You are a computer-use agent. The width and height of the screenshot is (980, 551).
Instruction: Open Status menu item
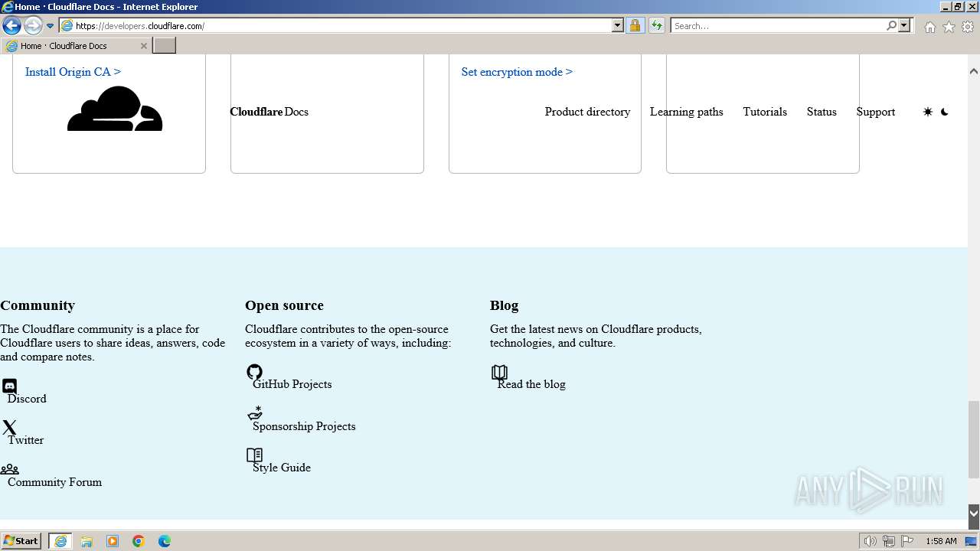822,112
